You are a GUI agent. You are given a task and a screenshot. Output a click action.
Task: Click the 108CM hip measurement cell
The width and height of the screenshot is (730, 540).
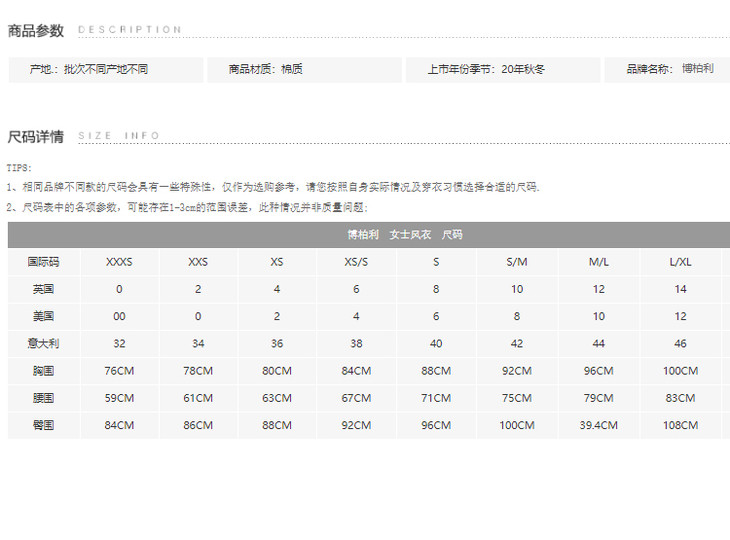pyautogui.click(x=680, y=425)
